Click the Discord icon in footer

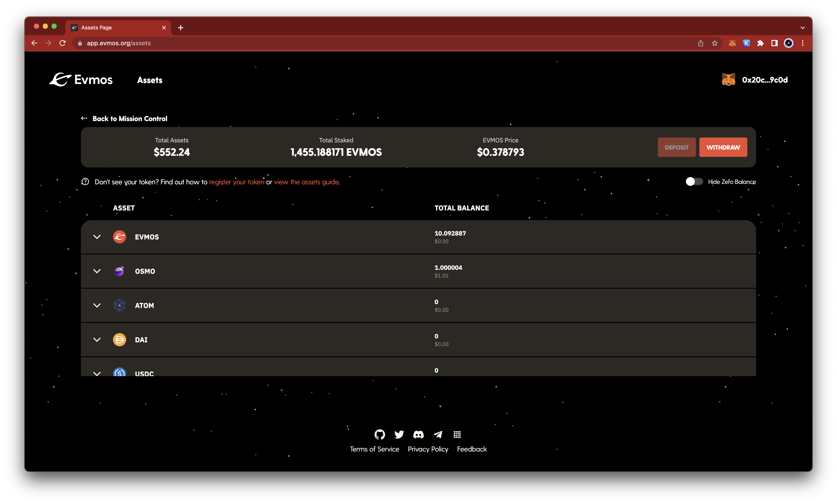tap(418, 434)
